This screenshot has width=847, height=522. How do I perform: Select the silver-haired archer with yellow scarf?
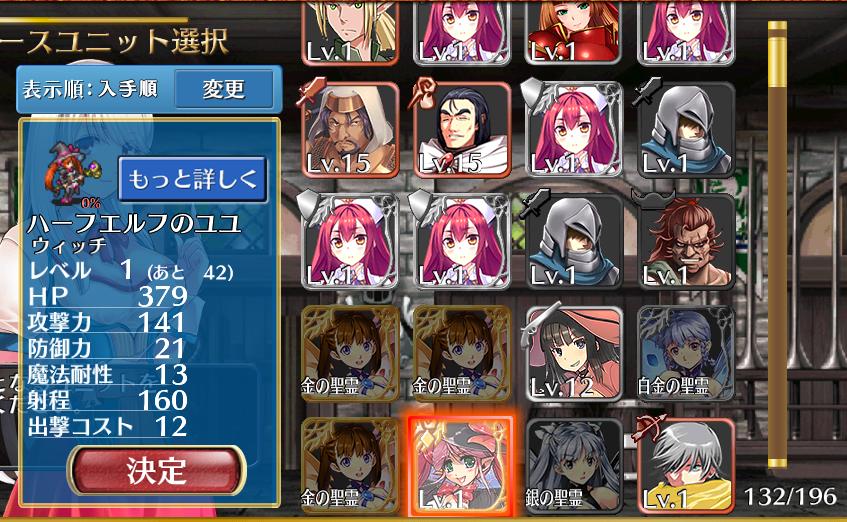pos(686,466)
